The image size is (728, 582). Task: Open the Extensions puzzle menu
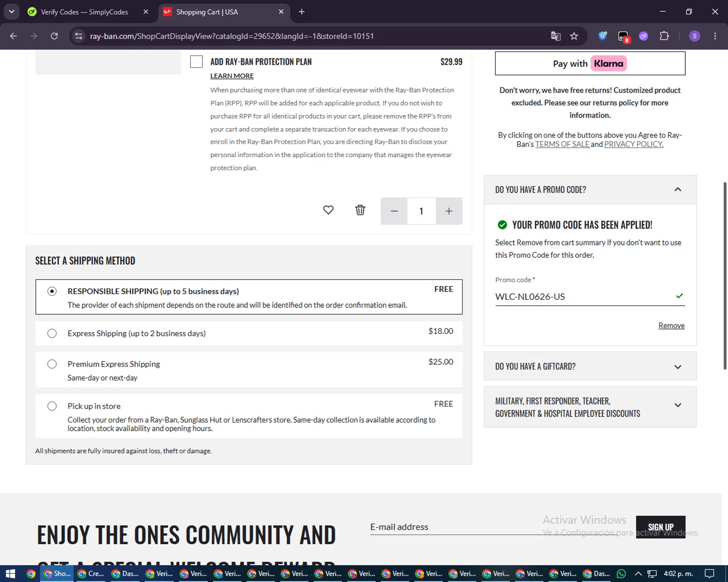tap(664, 36)
